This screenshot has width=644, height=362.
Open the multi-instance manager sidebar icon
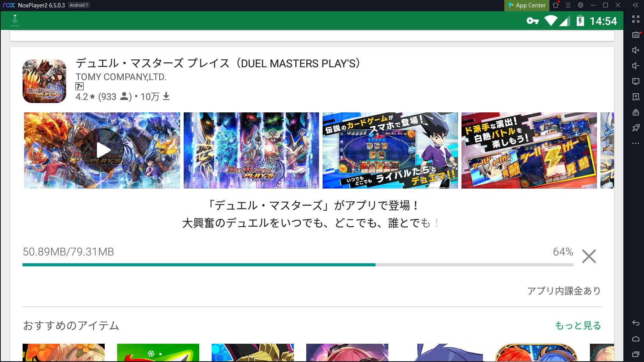pos(636,112)
